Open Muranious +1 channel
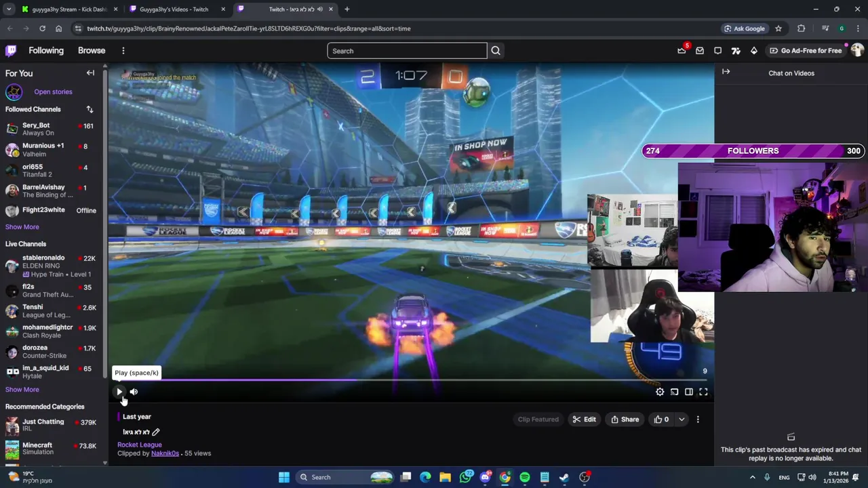Screen dimensions: 868x488 pos(51,150)
